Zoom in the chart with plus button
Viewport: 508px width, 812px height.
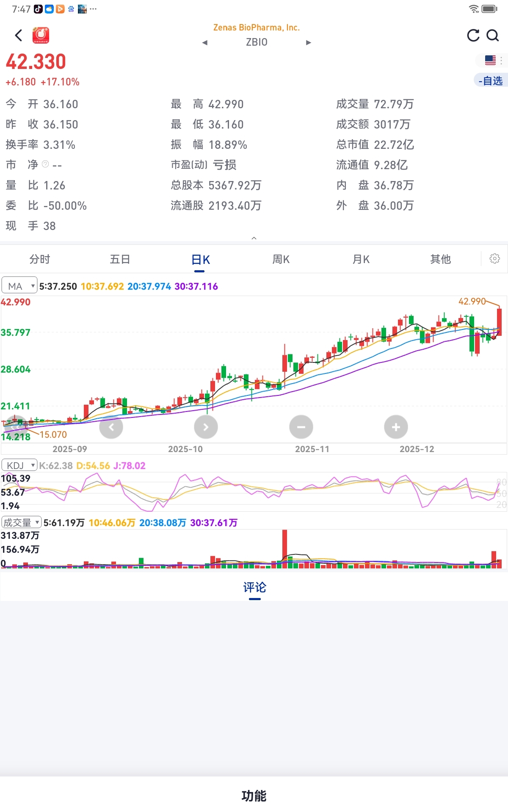click(x=396, y=427)
